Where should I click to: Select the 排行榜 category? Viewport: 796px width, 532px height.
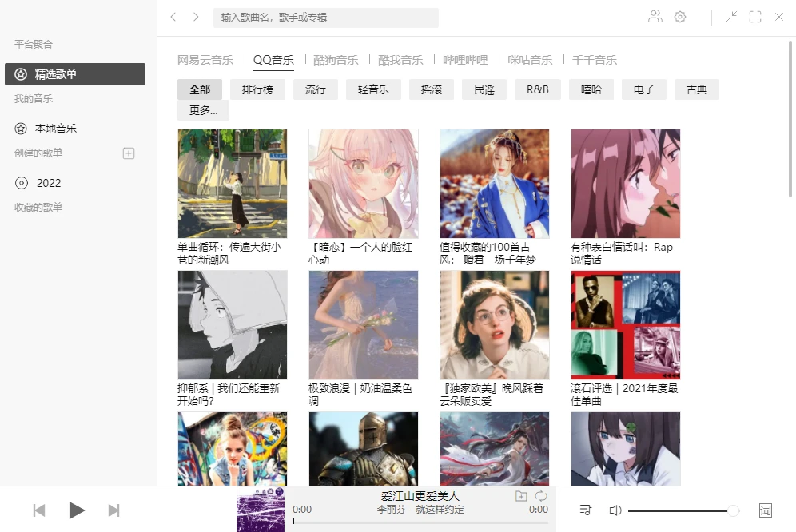257,89
